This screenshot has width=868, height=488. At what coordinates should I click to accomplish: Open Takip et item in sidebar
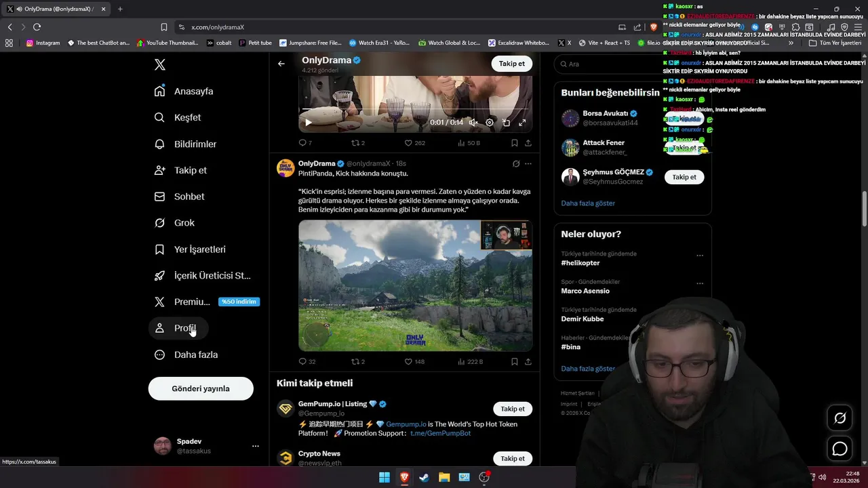[x=181, y=170]
